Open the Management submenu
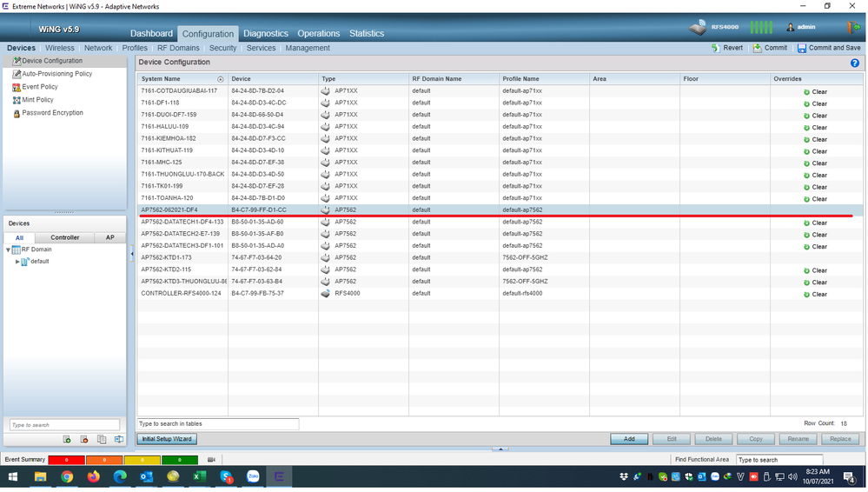Viewport: 868px width, 492px height. tap(308, 48)
